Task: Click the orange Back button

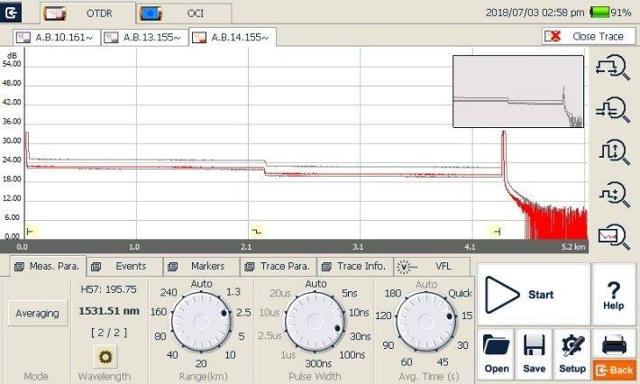Action: pyautogui.click(x=614, y=371)
